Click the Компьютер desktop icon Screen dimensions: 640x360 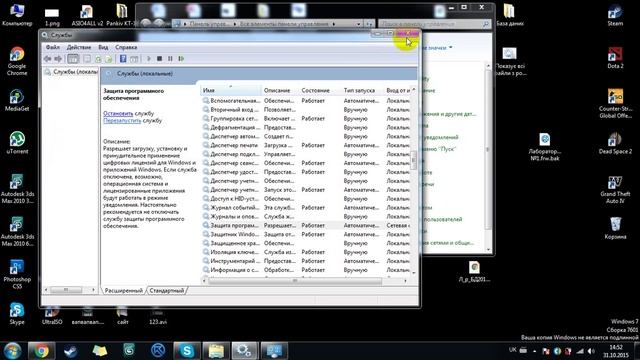pyautogui.click(x=17, y=15)
